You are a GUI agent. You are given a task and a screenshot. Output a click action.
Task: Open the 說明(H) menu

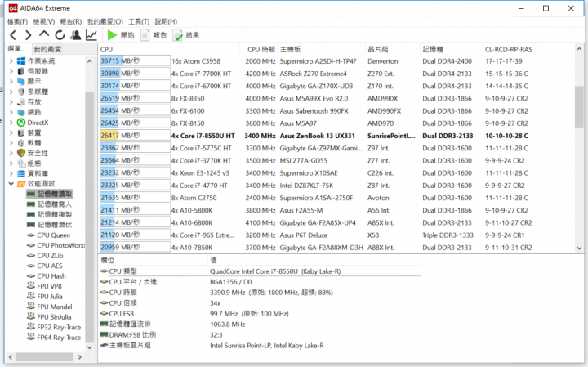pos(166,22)
